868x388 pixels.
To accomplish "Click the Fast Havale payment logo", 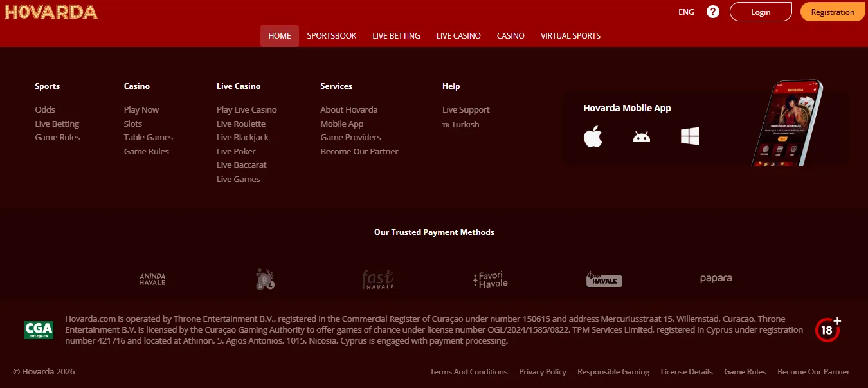I will pyautogui.click(x=377, y=279).
